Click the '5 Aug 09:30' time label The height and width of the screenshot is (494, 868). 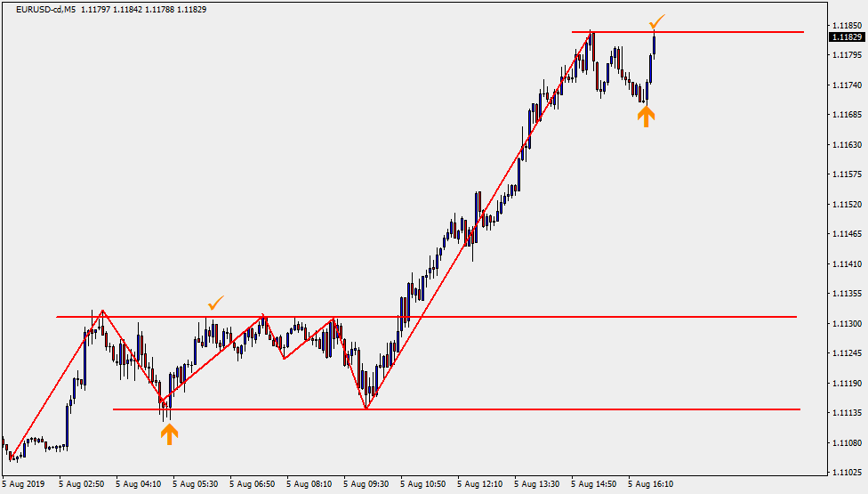[x=366, y=485]
